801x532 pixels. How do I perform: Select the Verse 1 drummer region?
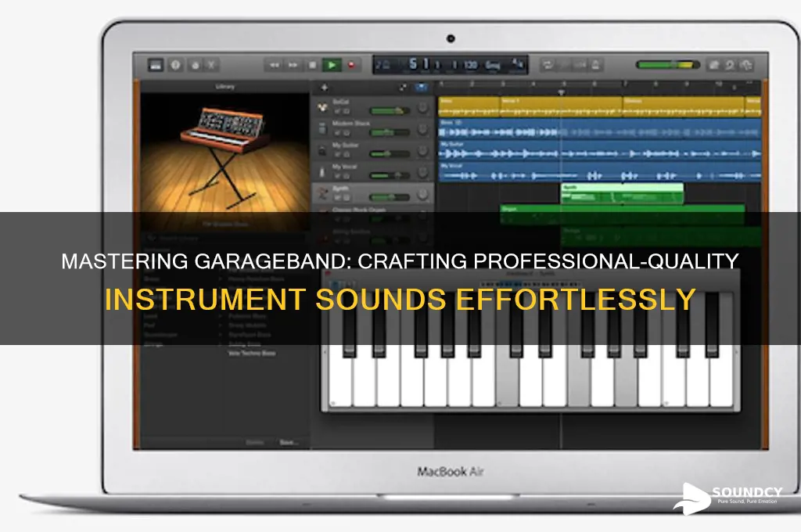tap(561, 107)
